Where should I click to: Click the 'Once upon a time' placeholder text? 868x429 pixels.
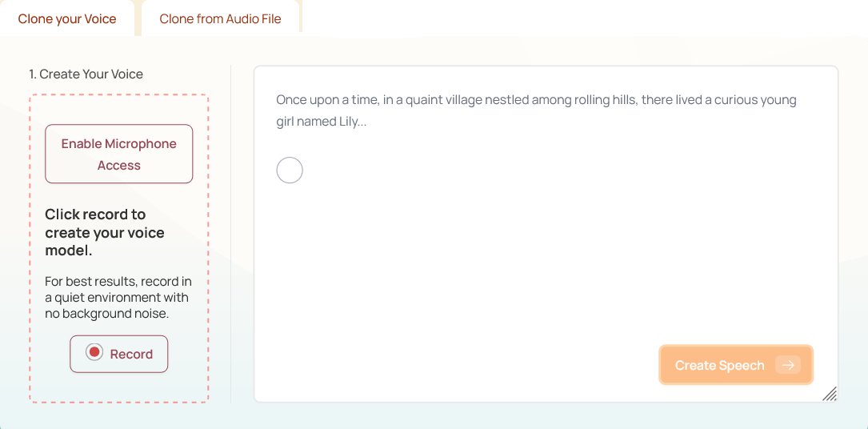(x=537, y=110)
